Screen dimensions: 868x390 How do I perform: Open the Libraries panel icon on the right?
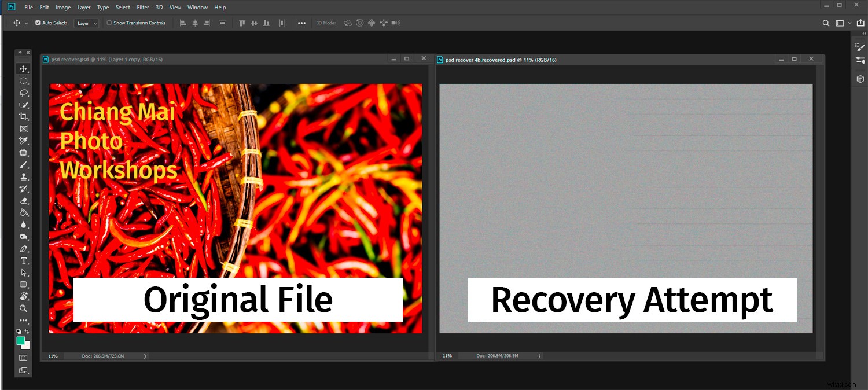tap(861, 78)
